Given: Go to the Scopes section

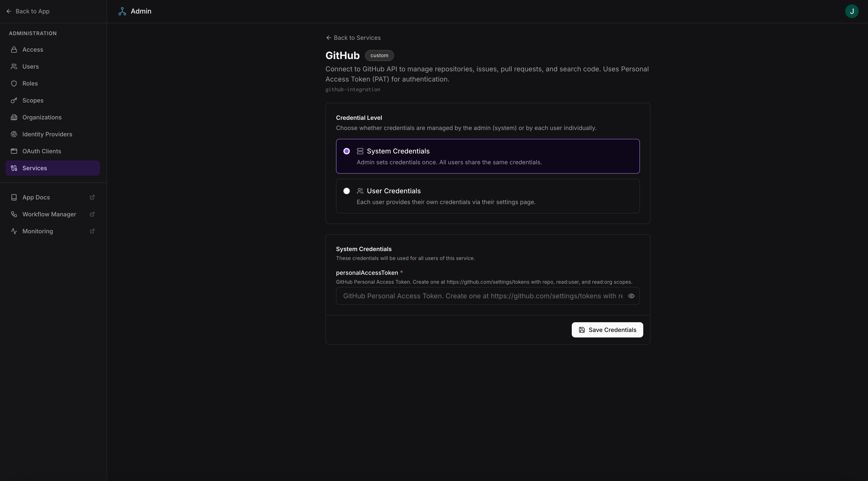Looking at the screenshot, I should [x=52, y=100].
